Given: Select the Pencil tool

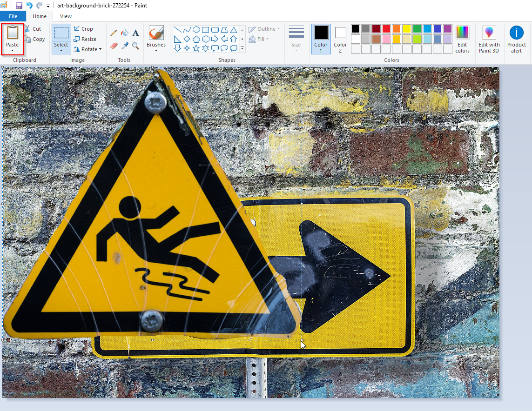Looking at the screenshot, I should pos(113,33).
